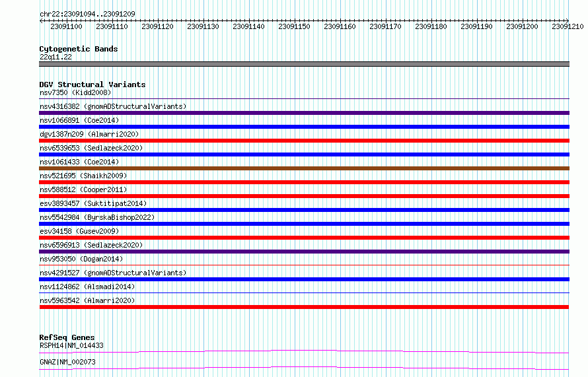This screenshot has width=588, height=377.
Task: Click the chr22:23091094..23091209 region label
Action: 87,14
